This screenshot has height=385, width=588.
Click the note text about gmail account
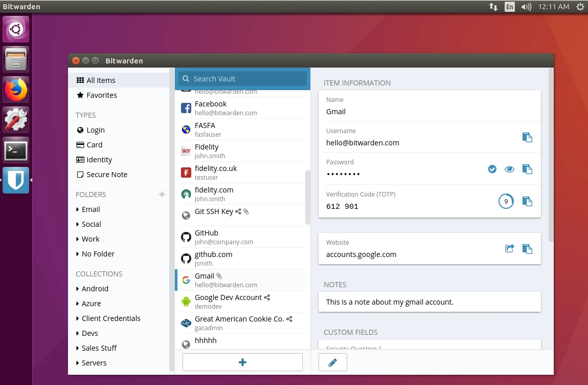click(390, 302)
